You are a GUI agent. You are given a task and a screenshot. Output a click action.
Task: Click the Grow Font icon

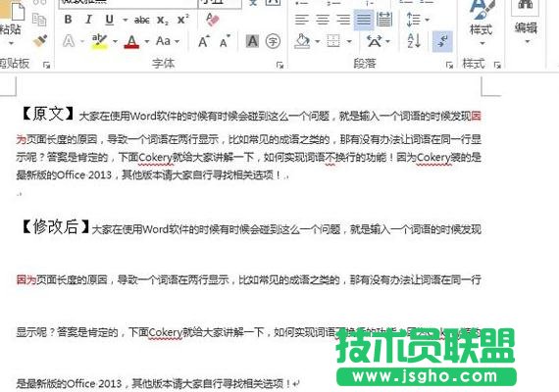click(x=204, y=42)
